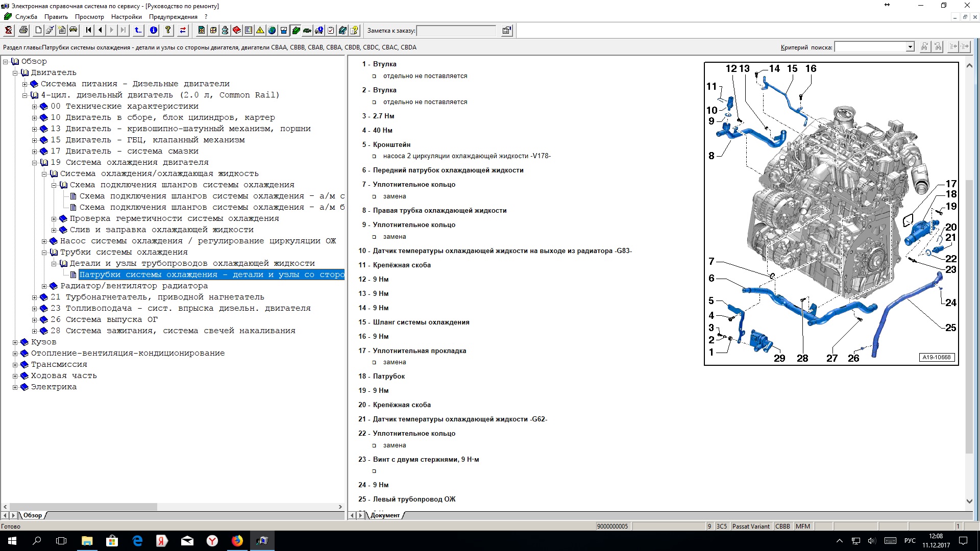Expand the 'Кузов' tree branch
This screenshot has width=980, height=551.
coord(15,342)
